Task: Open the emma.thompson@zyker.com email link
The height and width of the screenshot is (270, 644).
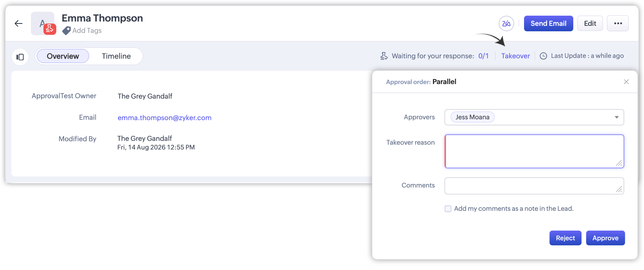Action: [x=165, y=118]
